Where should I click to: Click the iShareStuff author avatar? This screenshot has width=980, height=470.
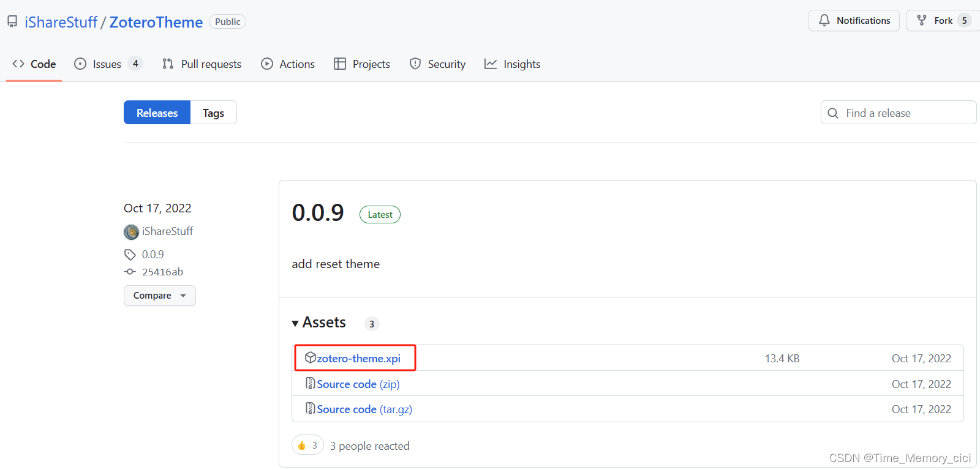(131, 232)
